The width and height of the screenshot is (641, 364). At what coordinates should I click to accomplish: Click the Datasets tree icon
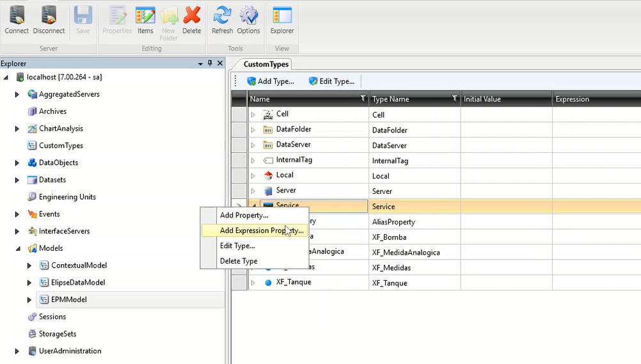[32, 180]
